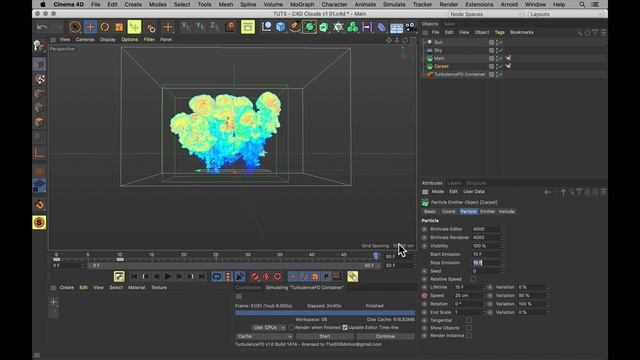Open the User Data menu in Attributes
The height and width of the screenshot is (360, 640).
[474, 191]
